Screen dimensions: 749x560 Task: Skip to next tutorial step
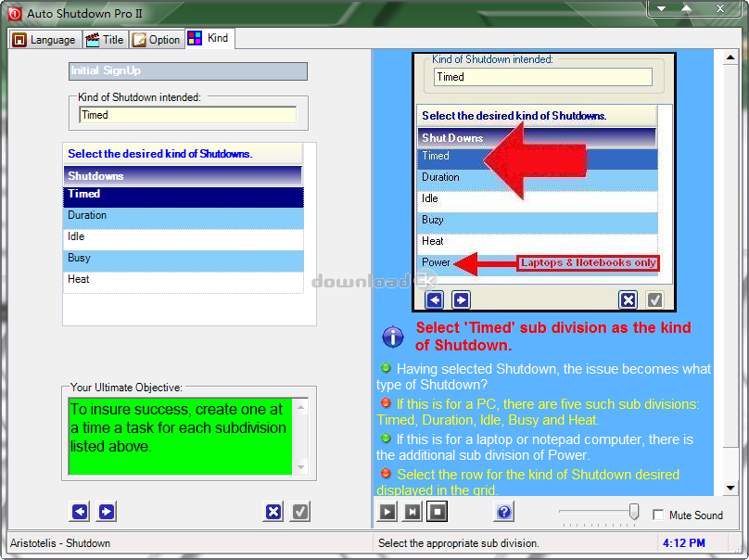point(413,512)
